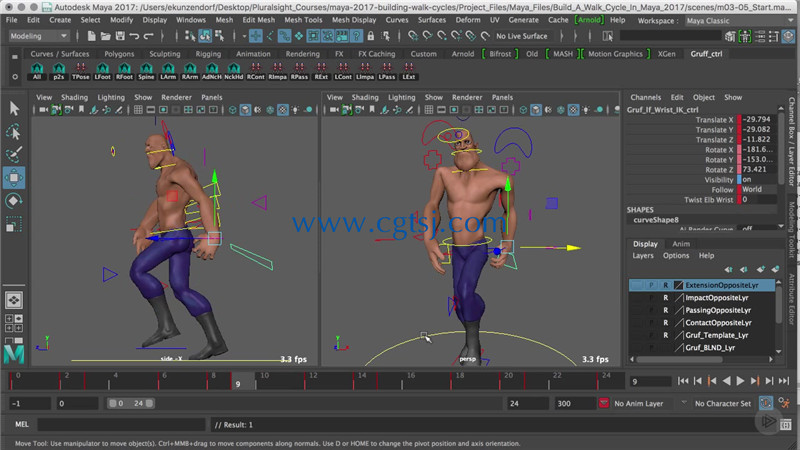Screen dimensions: 800x450
Task: Click the NckHd shelf icon
Action: (234, 71)
